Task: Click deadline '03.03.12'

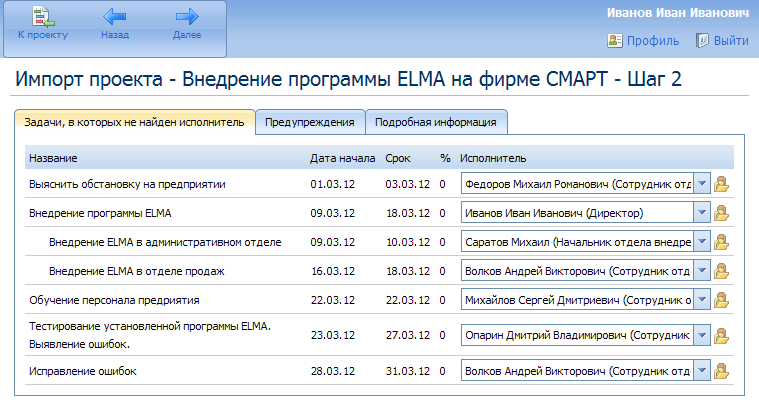Action: [x=408, y=184]
